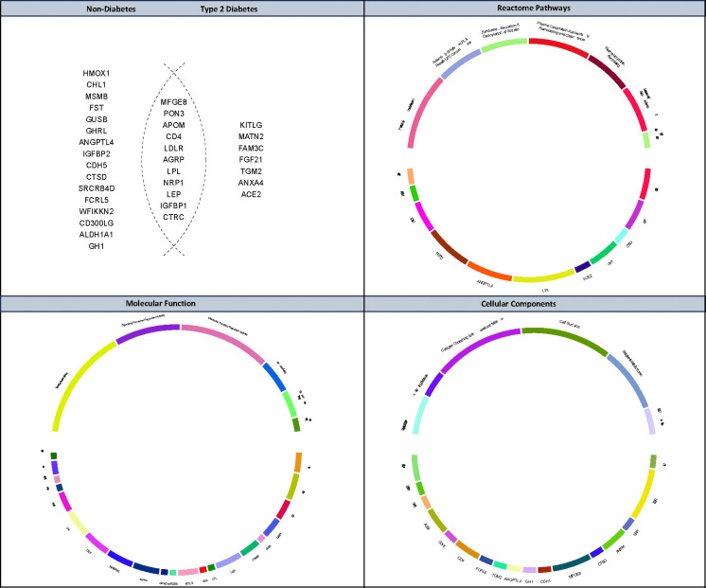The height and width of the screenshot is (588, 706).
Task: Click the GH1 gene in Non-Diabetes list
Action: tap(96, 246)
